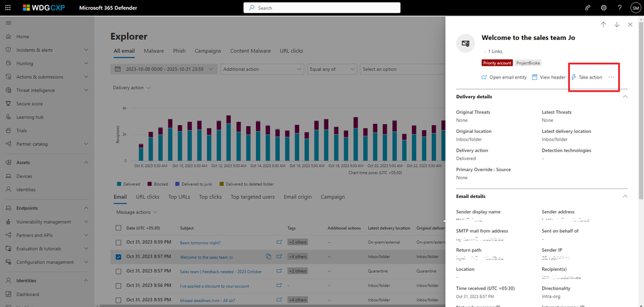This screenshot has height=307, width=644.
Task: Open email entity icon for Beers tomorrow night
Action: [x=279, y=243]
